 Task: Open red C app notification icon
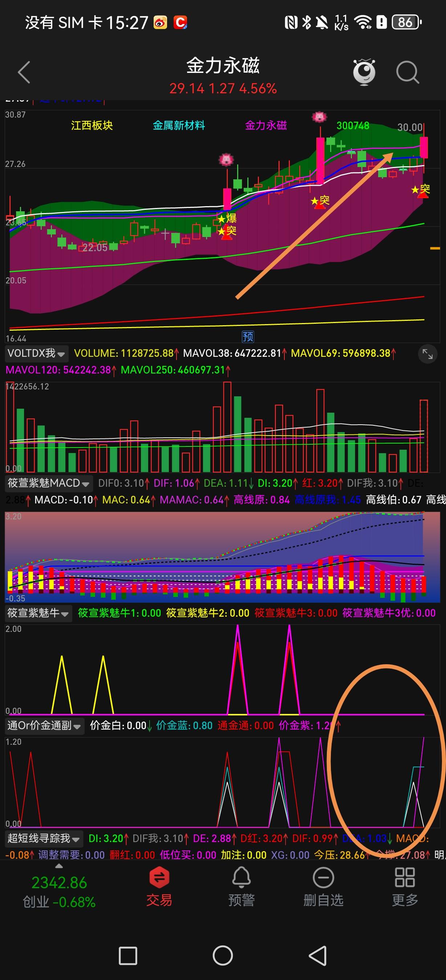coord(181,23)
